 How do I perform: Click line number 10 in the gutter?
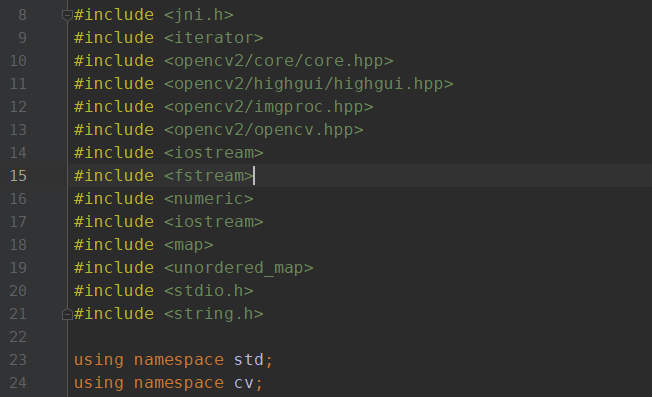tap(18, 61)
